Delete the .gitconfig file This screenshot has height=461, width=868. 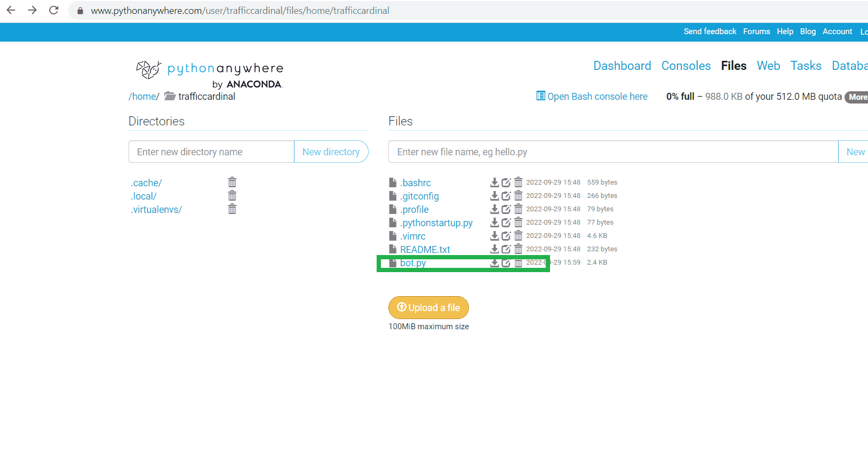[518, 196]
